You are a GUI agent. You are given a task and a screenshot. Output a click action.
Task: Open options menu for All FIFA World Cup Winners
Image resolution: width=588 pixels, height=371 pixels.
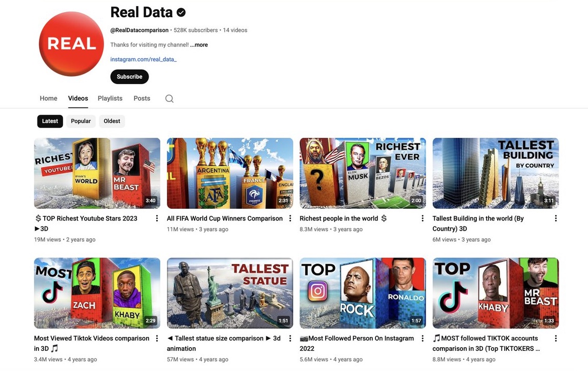pos(290,218)
